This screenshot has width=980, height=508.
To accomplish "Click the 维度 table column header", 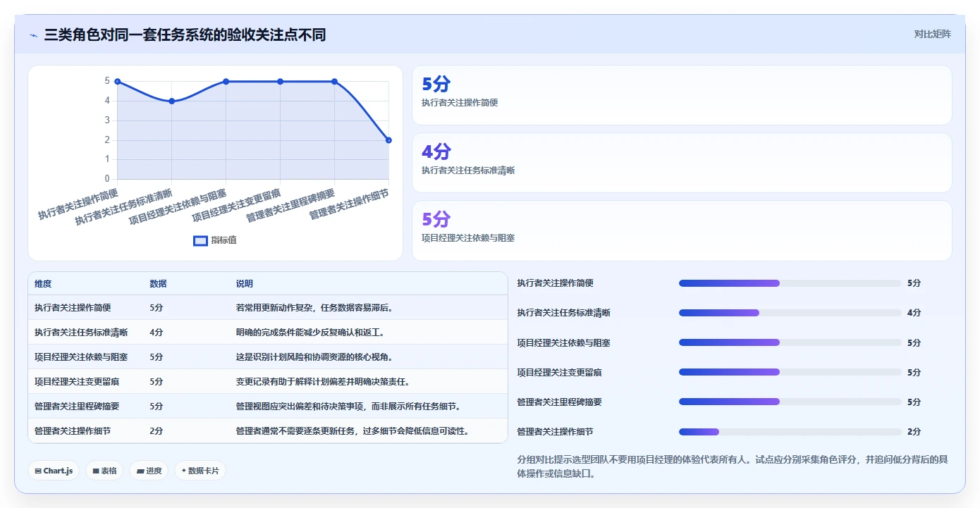I will point(43,284).
